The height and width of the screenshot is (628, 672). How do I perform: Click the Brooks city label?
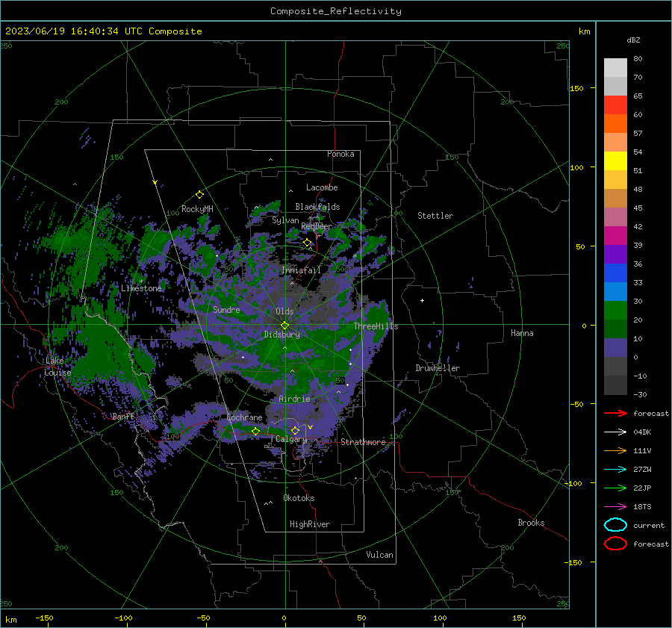(x=531, y=523)
